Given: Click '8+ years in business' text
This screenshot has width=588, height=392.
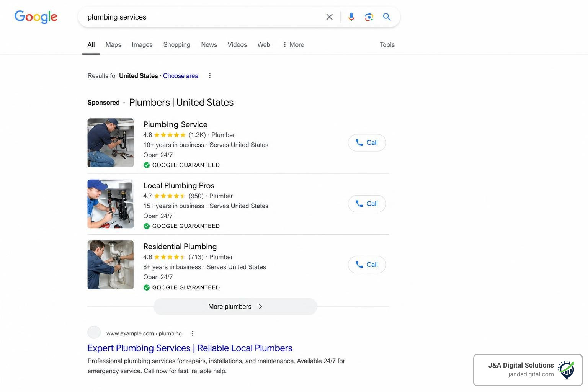Looking at the screenshot, I should click(172, 267).
